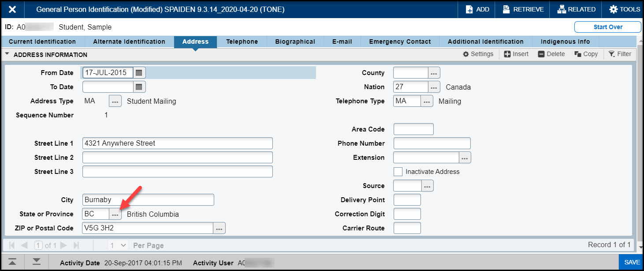Switch to the Telephone tab

click(242, 41)
